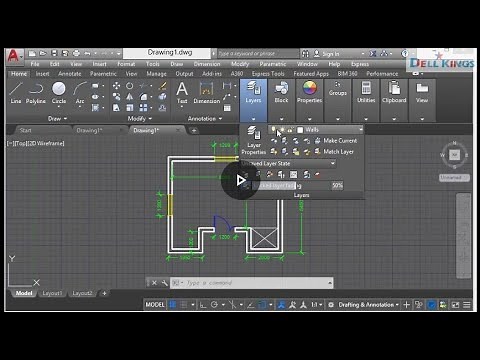Viewport: 480px width, 360px height.
Task: Select the Circle tool
Action: pyautogui.click(x=59, y=93)
